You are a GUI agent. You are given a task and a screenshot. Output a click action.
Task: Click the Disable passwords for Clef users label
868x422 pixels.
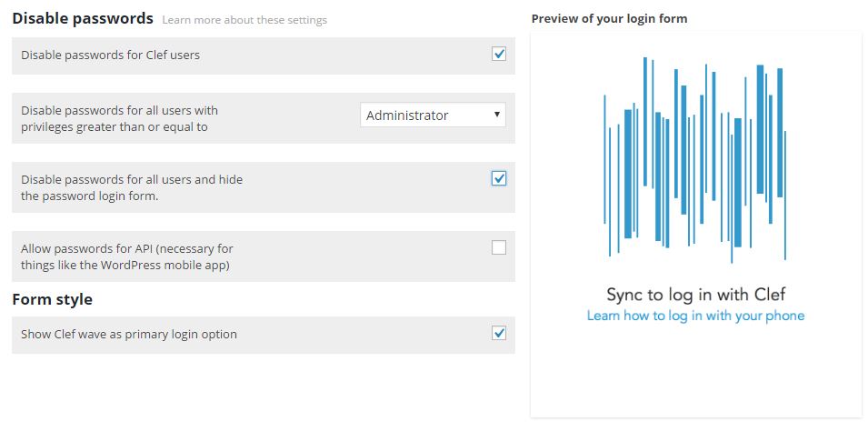pyautogui.click(x=110, y=55)
